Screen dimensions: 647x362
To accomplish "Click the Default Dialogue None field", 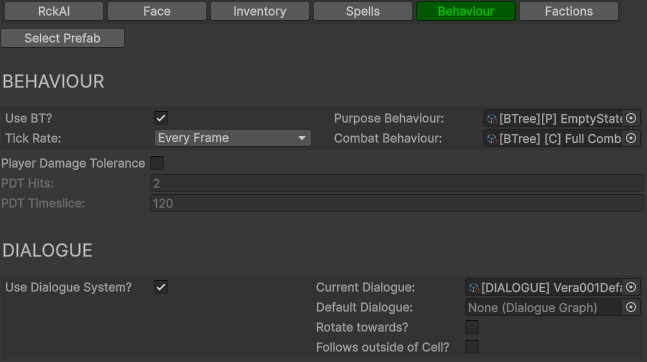I will [x=553, y=307].
